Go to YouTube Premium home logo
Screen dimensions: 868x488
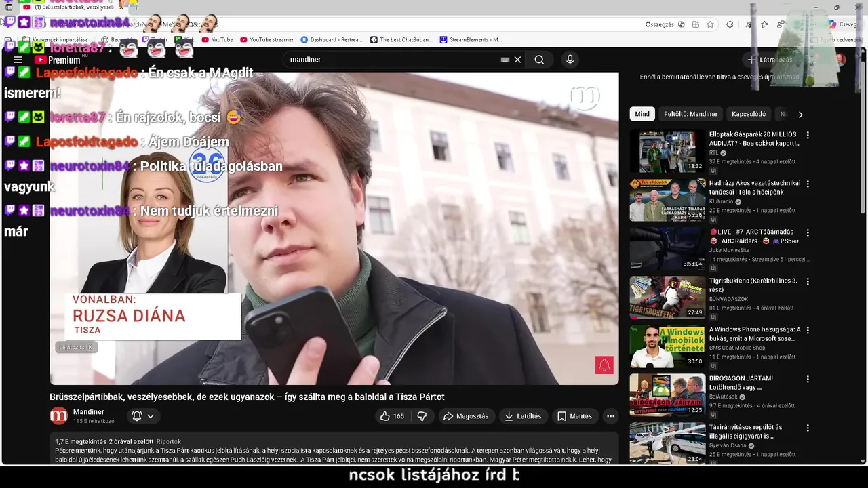point(58,60)
